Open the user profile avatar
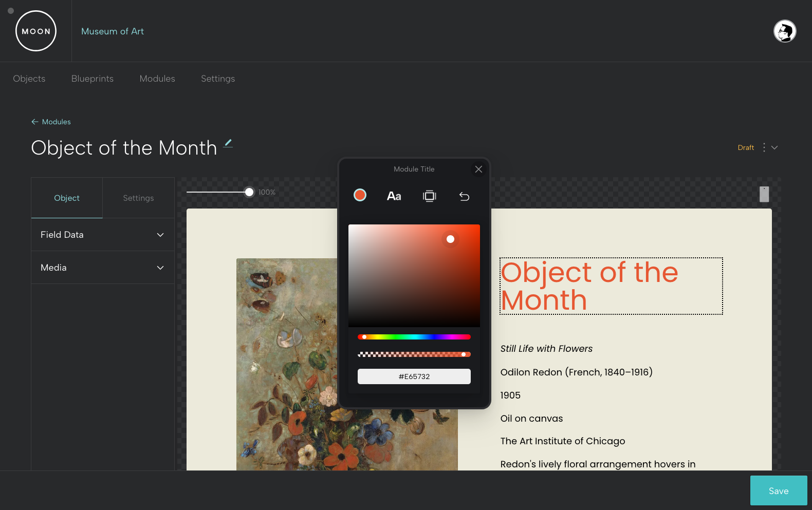This screenshot has height=510, width=812. coord(785,31)
